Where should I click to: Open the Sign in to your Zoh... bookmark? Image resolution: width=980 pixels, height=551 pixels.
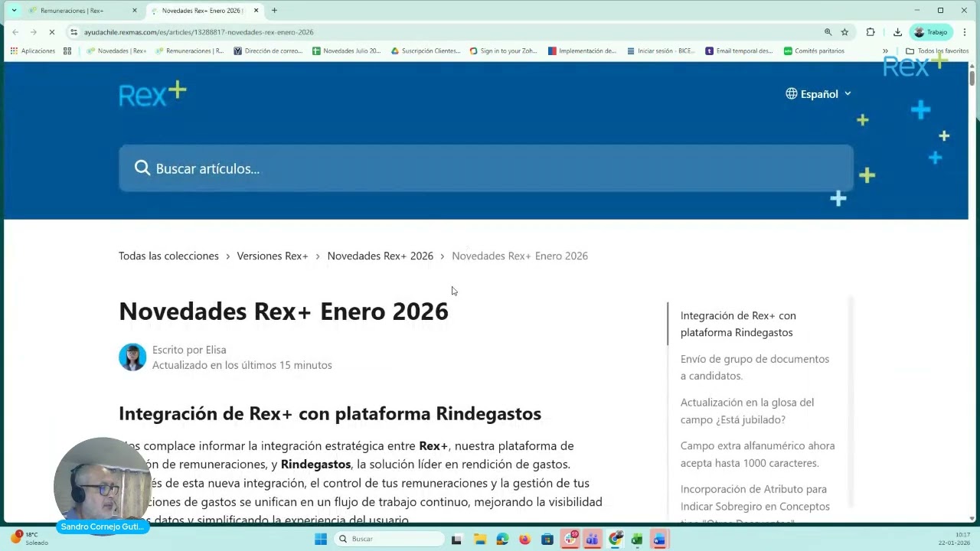(504, 51)
